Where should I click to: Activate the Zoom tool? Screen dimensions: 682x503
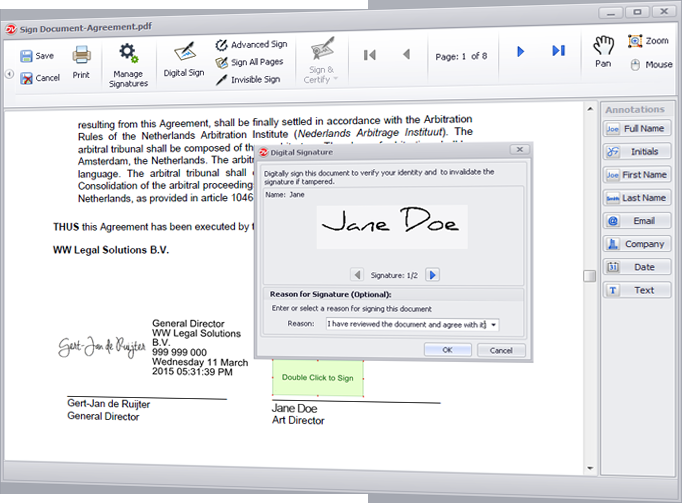click(648, 41)
